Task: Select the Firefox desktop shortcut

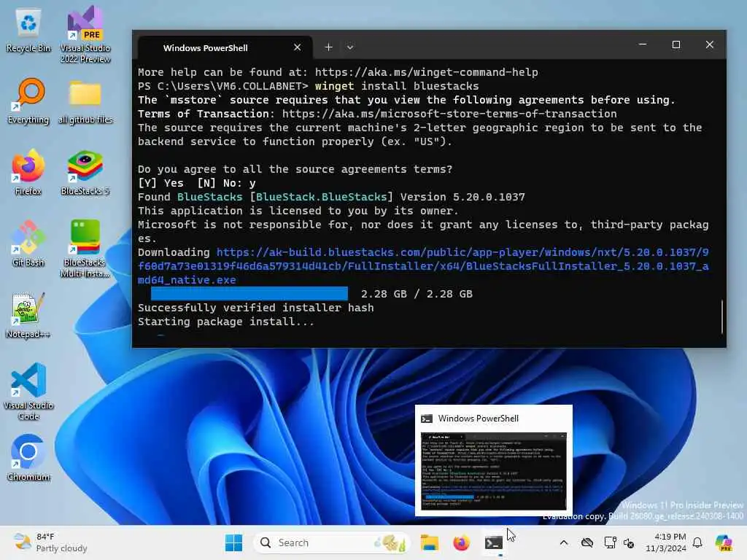Action: click(28, 172)
